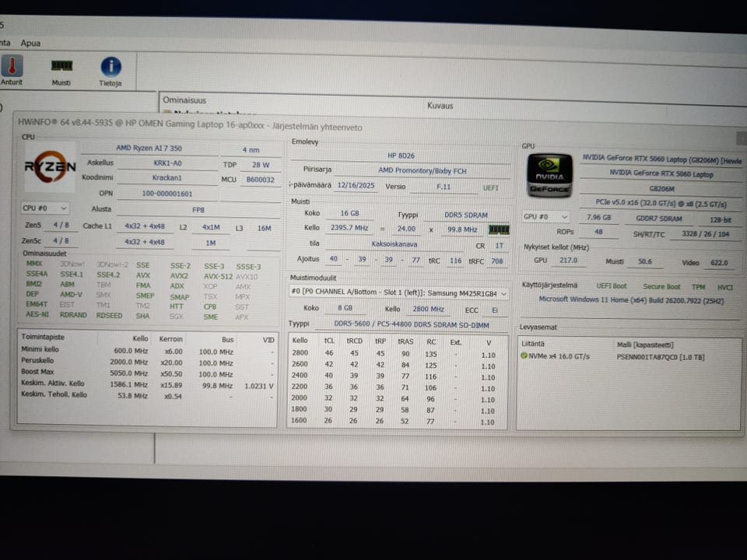Click the AES-NI feature label
Viewport: 747px width, 560px height.
tap(37, 314)
